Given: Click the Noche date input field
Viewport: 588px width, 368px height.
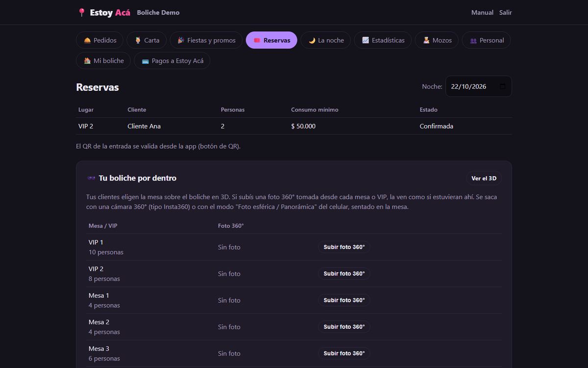Looking at the screenshot, I should (478, 86).
